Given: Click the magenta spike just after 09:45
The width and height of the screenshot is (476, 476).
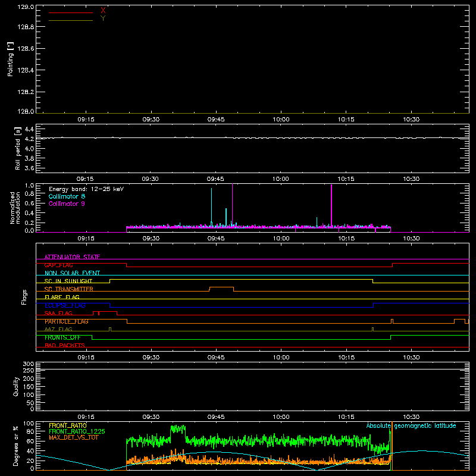Looking at the screenshot, I should click(232, 205).
